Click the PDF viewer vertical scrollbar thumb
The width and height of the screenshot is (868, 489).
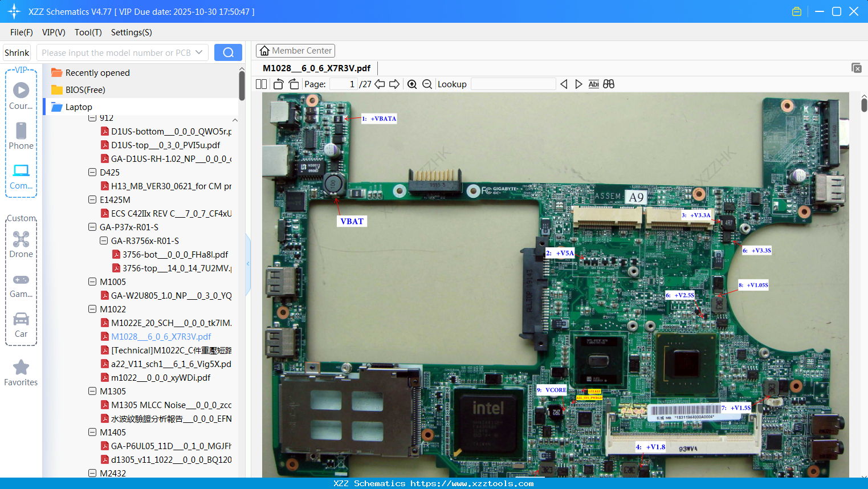point(864,105)
